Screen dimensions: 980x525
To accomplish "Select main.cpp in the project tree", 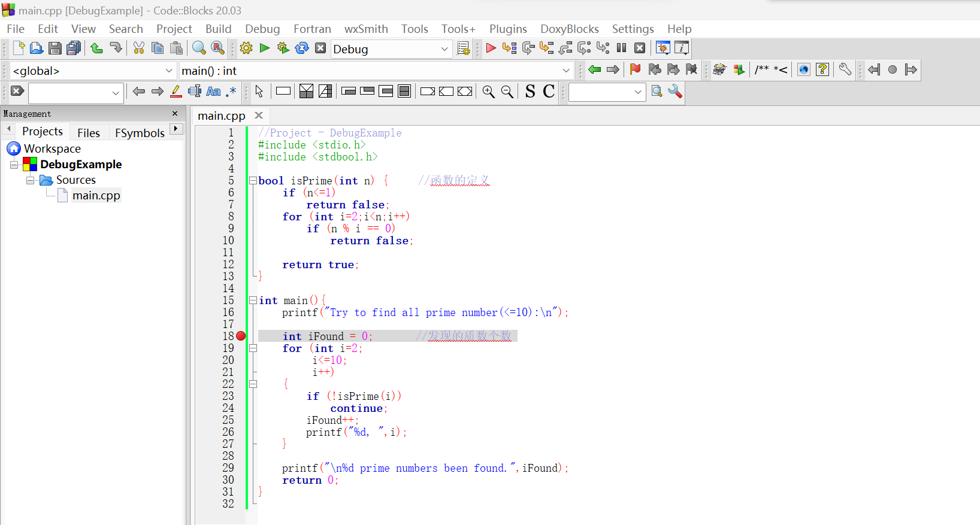I will (x=96, y=196).
